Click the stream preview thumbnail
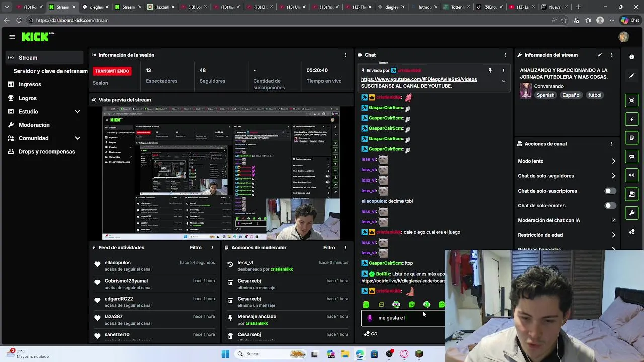The height and width of the screenshot is (362, 644). [221, 173]
